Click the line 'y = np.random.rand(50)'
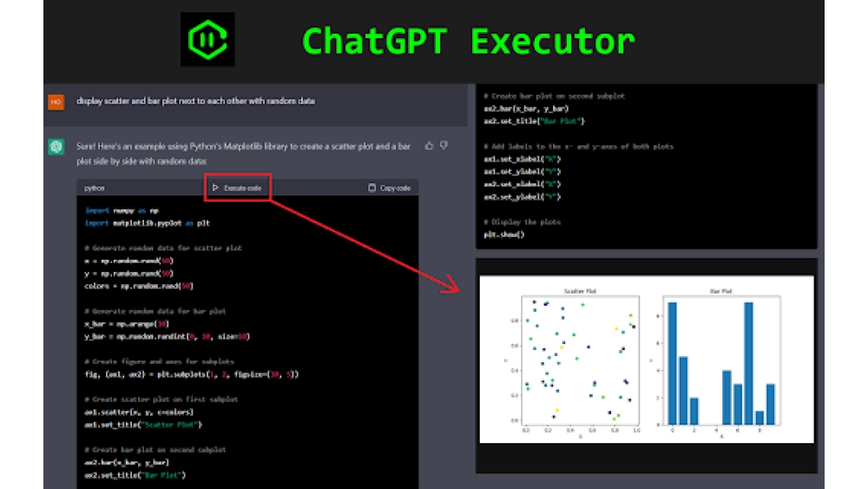The width and height of the screenshot is (868, 489). [129, 274]
